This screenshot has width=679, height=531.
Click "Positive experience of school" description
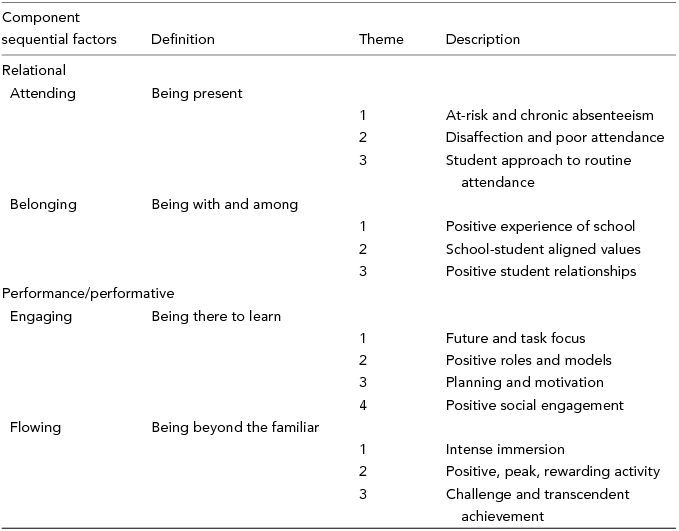[540, 226]
